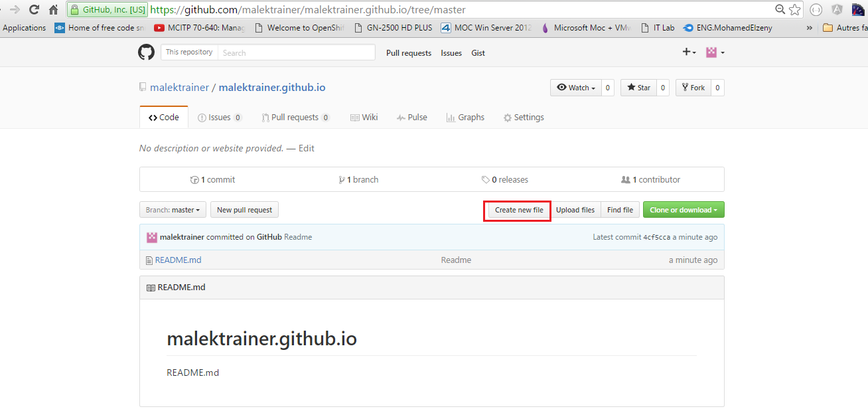Open the Angular extension icon
The width and height of the screenshot is (868, 415).
[837, 10]
